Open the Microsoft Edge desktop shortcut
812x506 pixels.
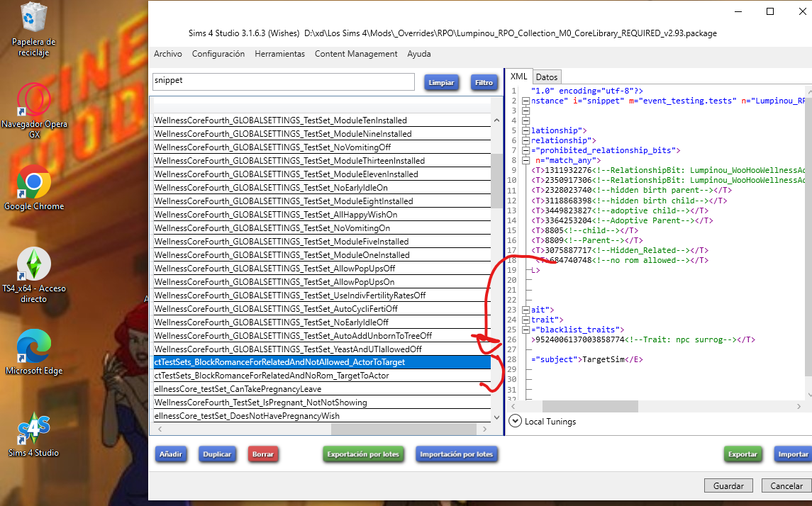pyautogui.click(x=33, y=352)
